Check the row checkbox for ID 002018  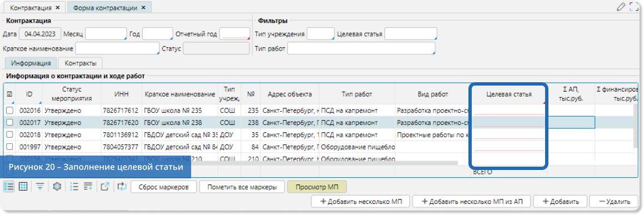pos(9,134)
